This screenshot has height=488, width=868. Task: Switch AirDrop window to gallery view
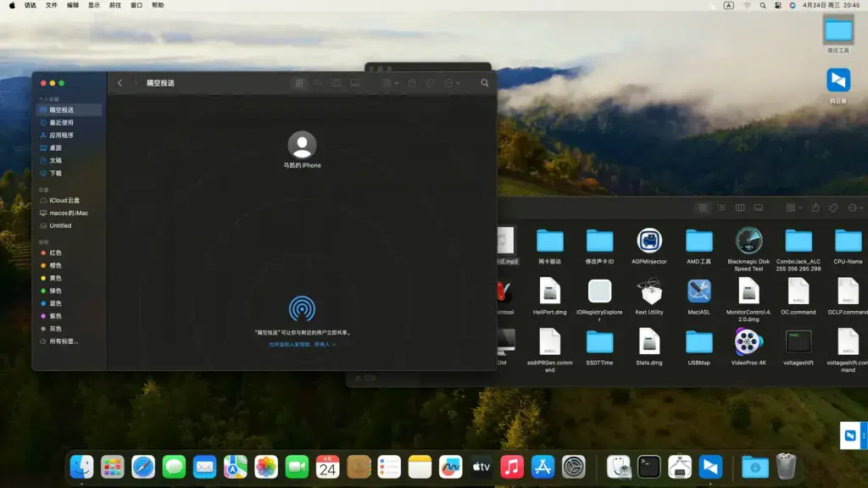pyautogui.click(x=355, y=83)
